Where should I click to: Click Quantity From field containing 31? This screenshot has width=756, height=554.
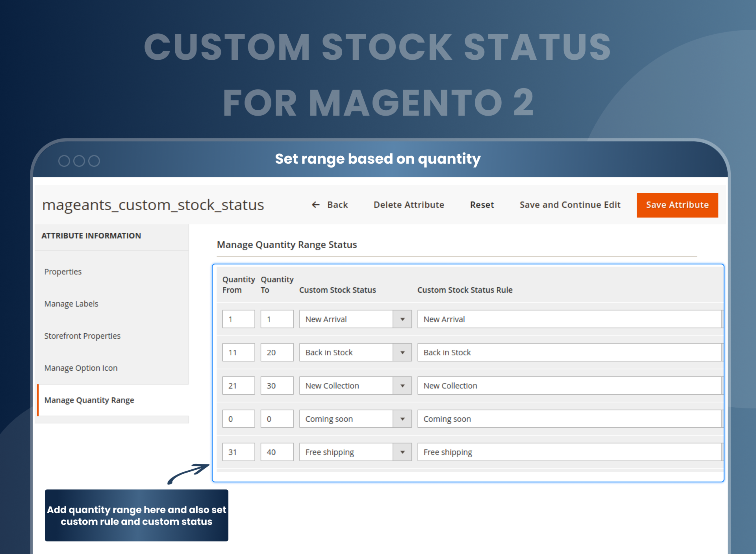coord(239,452)
